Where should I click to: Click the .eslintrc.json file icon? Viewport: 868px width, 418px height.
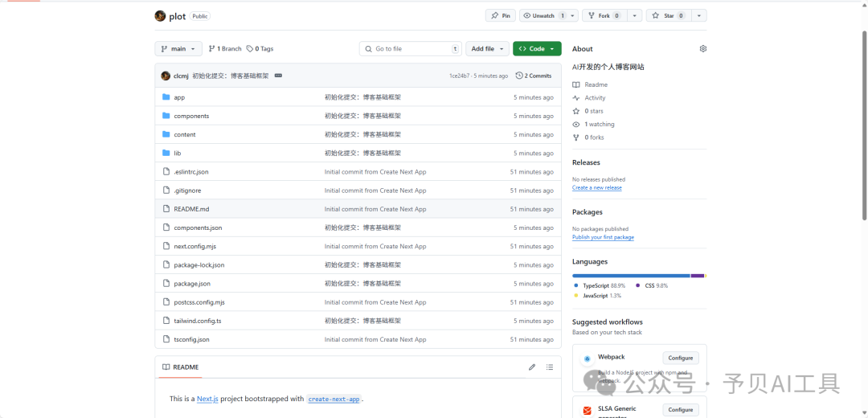[x=166, y=172]
